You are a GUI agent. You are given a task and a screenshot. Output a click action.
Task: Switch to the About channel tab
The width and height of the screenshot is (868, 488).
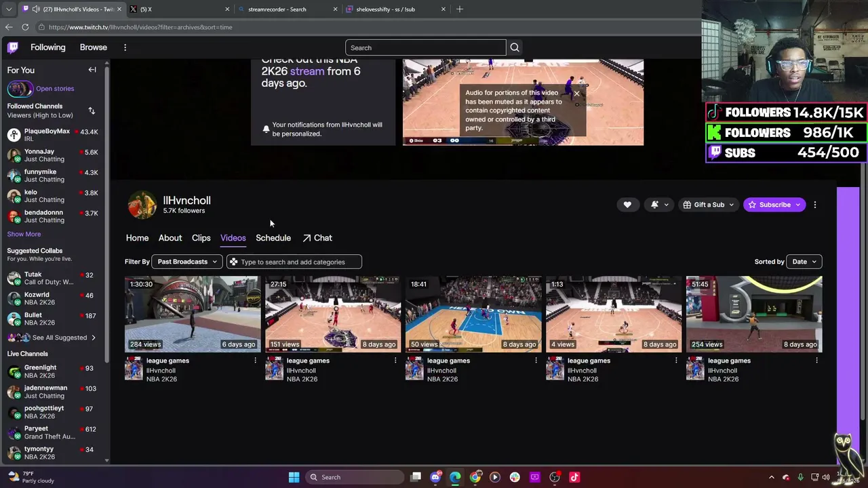[170, 238]
